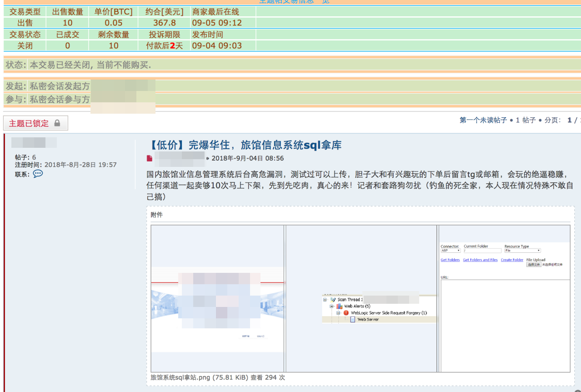This screenshot has width=581, height=392.
Task: Click the 主题已锁定 button
Action: [x=35, y=123]
